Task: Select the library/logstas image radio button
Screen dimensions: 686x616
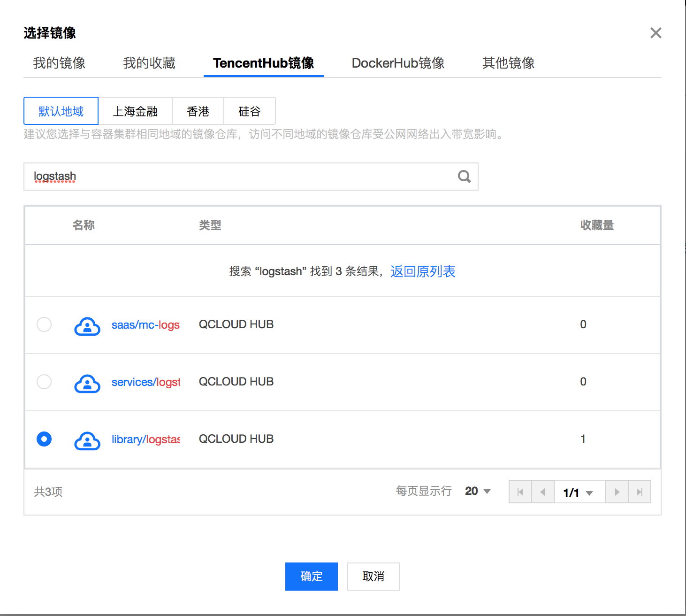Action: tap(44, 439)
